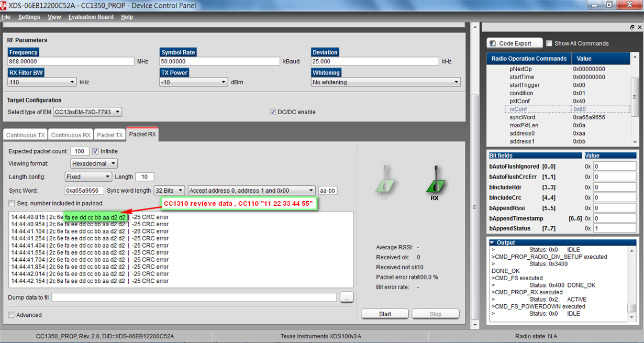Image resolution: width=644 pixels, height=343 pixels.
Task: Click the bIncludeCrc value field
Action: (x=615, y=197)
